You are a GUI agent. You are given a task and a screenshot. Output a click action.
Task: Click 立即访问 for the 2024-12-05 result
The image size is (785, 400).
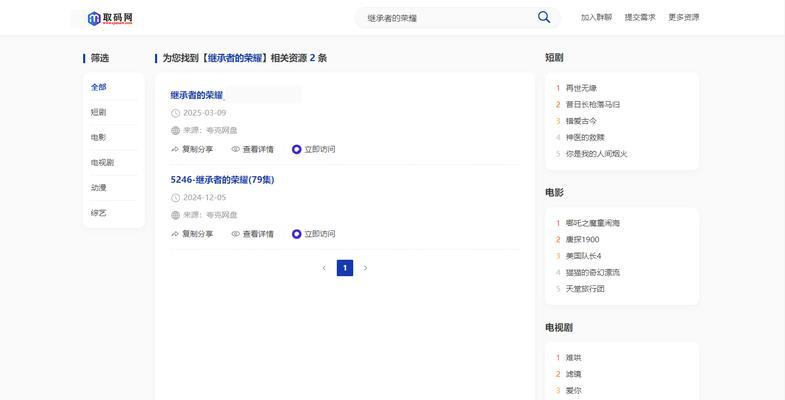(x=314, y=234)
